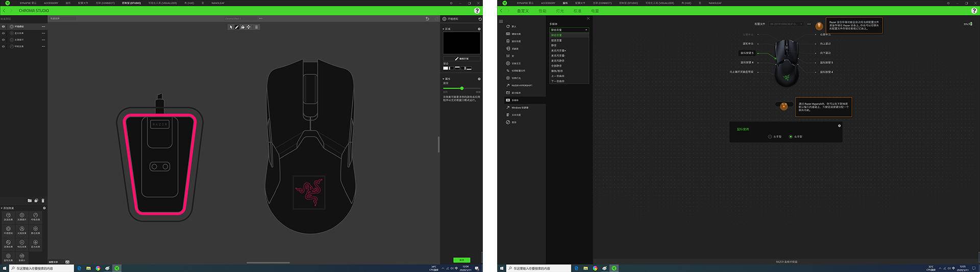Open the 多媒体 volume action dropdown

tap(569, 30)
